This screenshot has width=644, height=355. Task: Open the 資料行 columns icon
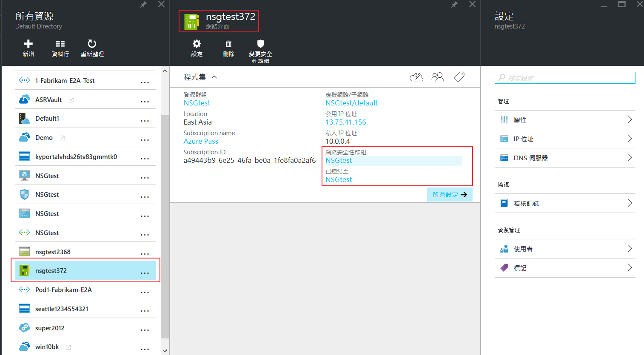click(x=60, y=43)
